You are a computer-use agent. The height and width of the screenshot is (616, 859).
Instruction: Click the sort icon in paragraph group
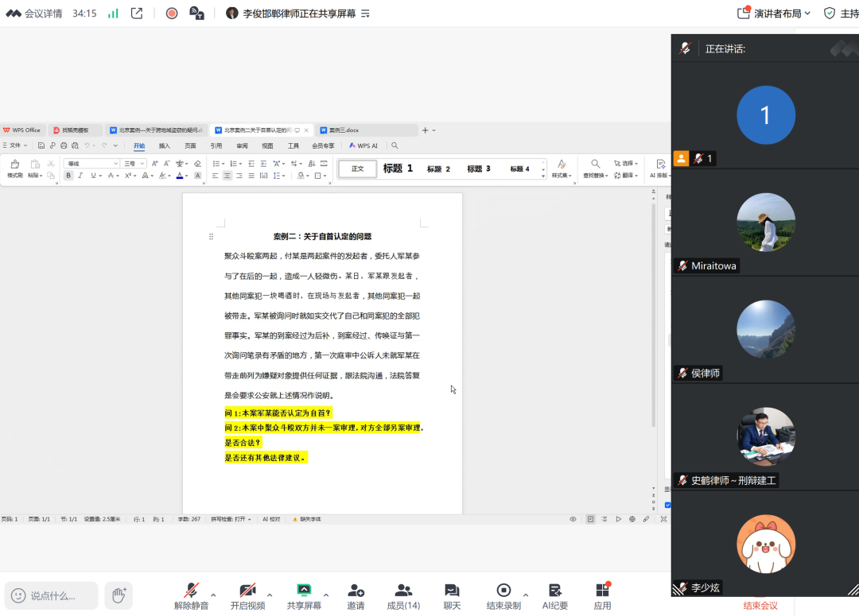312,164
